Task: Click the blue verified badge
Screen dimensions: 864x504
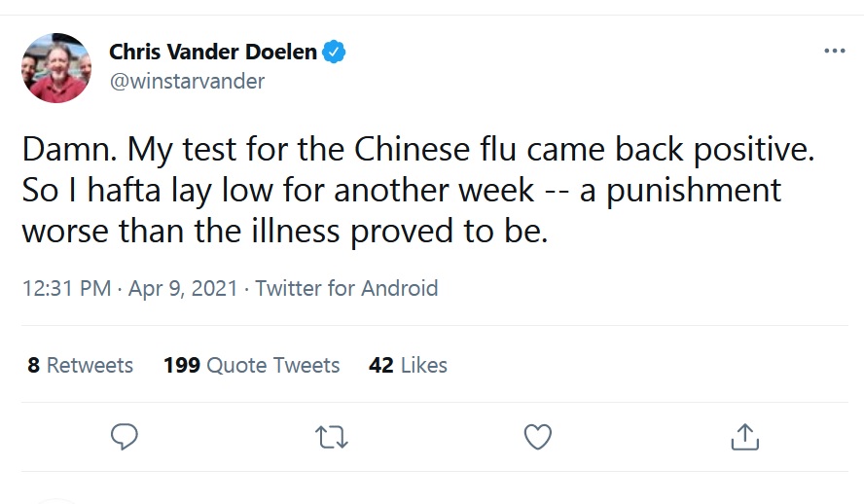Action: [335, 52]
